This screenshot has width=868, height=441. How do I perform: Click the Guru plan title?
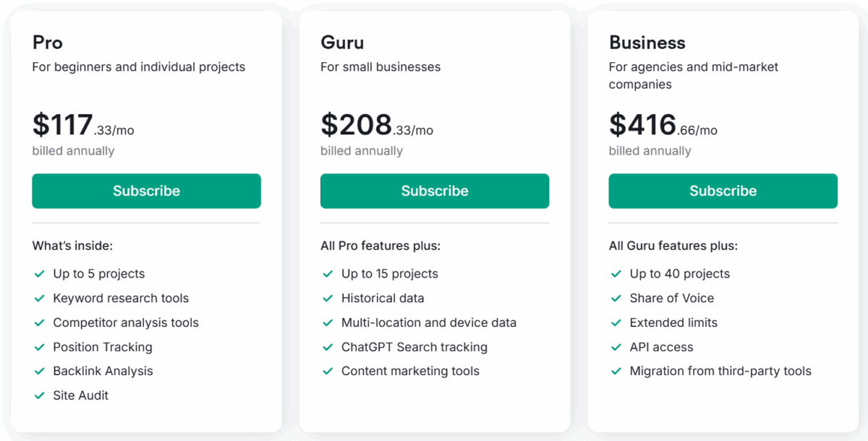click(342, 43)
